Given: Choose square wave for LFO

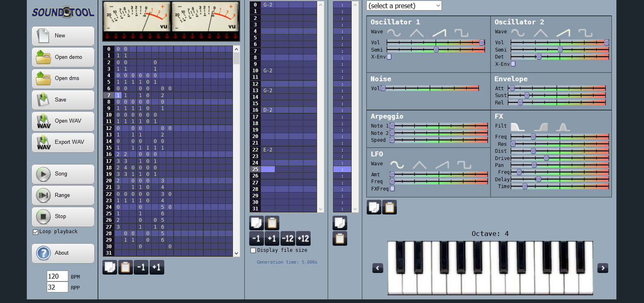Looking at the screenshot, I should pos(464,164).
